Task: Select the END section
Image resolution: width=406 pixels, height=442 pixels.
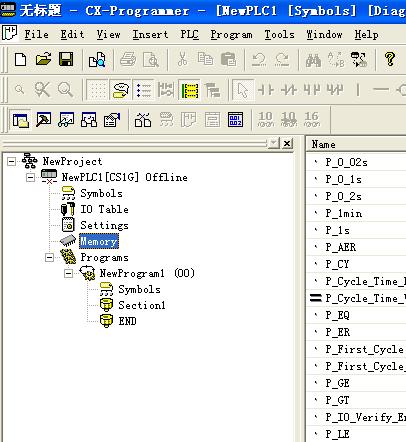Action: [x=127, y=321]
